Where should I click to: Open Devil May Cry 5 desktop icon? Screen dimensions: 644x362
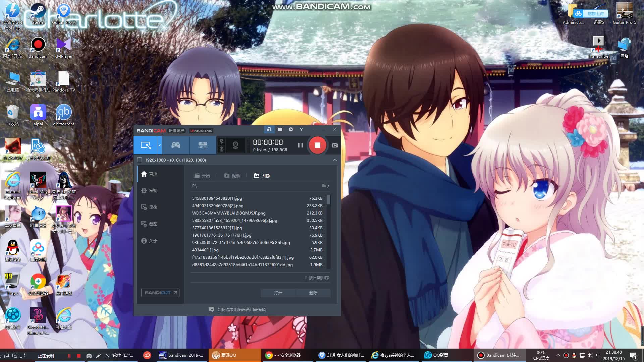[38, 186]
